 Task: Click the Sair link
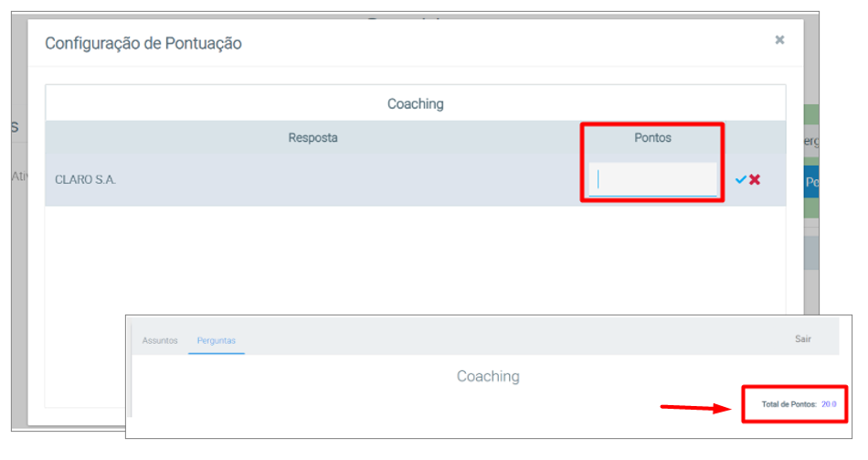pos(802,339)
